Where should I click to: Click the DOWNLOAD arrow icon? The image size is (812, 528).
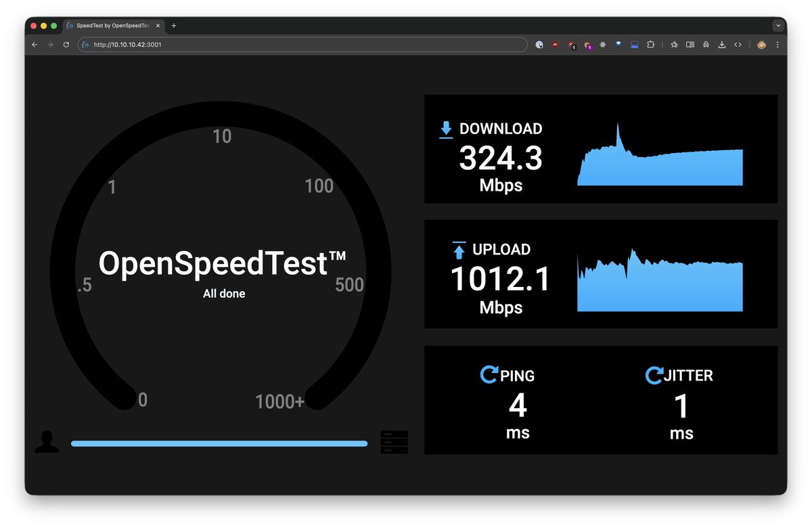(x=446, y=129)
